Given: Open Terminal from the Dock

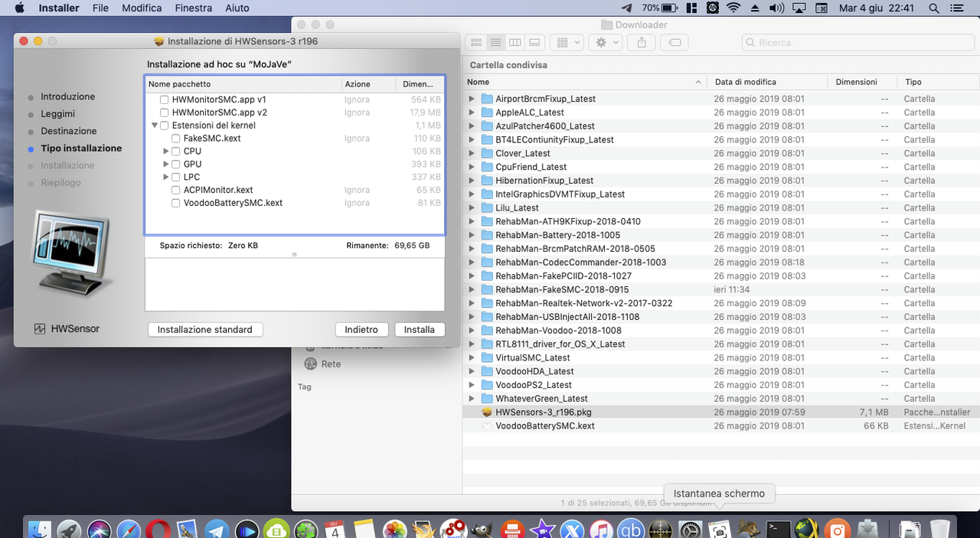Looking at the screenshot, I should (779, 530).
